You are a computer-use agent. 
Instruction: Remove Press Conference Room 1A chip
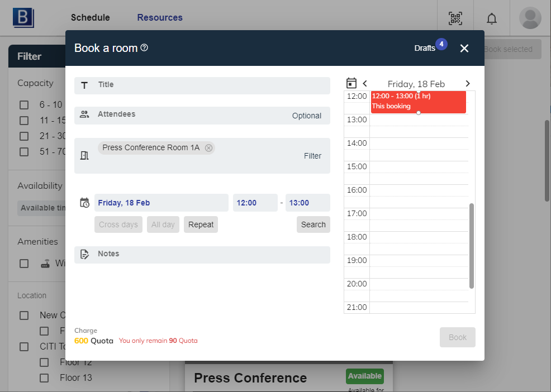(208, 148)
